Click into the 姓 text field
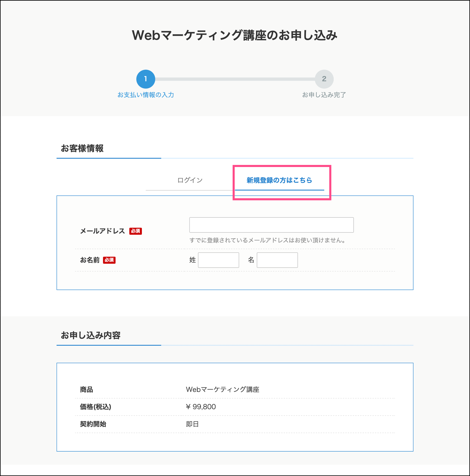Image resolution: width=470 pixels, height=476 pixels. click(x=218, y=260)
